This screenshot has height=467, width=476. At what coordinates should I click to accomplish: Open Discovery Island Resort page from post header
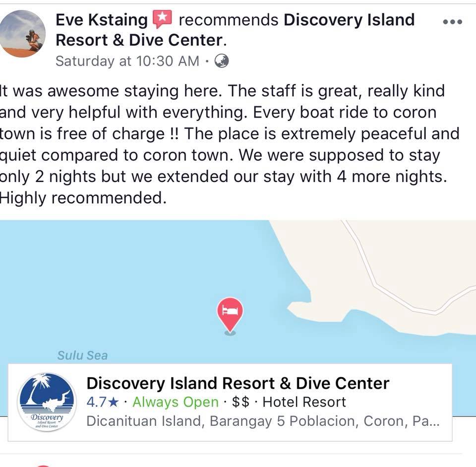tap(235, 30)
